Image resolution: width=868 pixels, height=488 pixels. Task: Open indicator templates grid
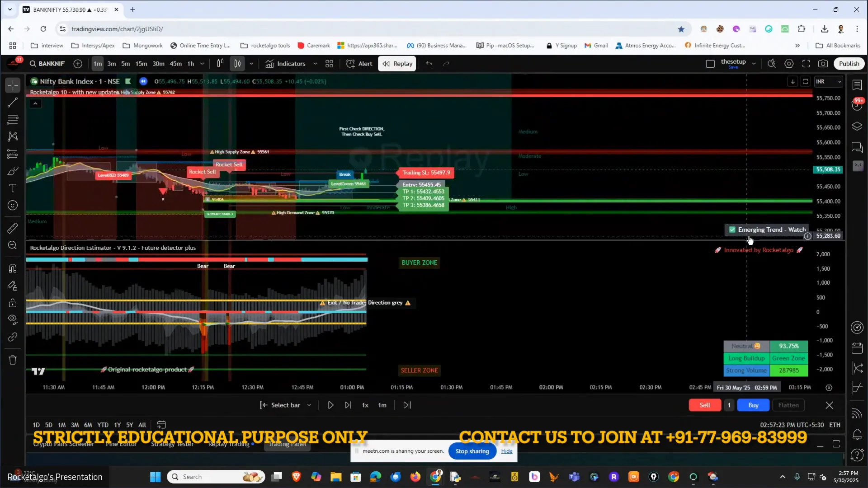pyautogui.click(x=329, y=64)
